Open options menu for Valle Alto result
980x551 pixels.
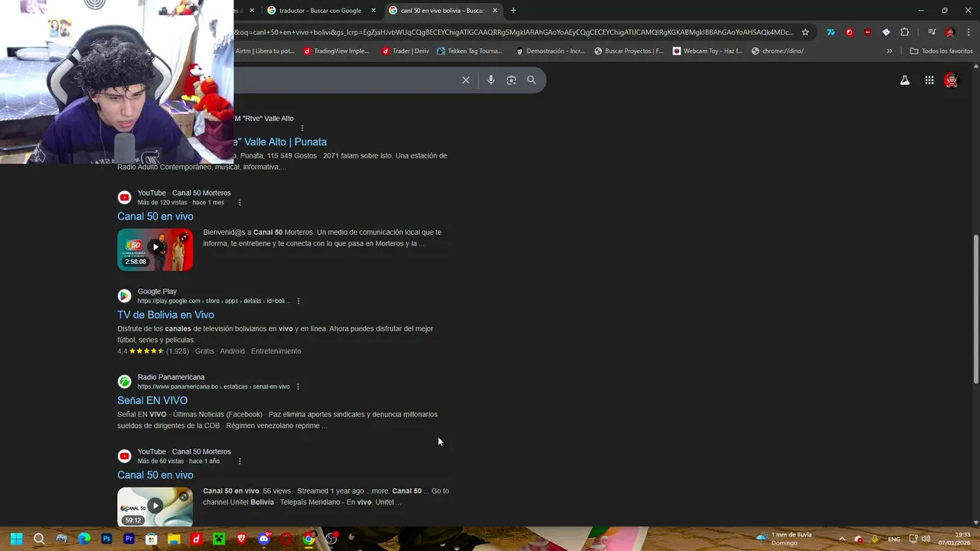coord(302,128)
